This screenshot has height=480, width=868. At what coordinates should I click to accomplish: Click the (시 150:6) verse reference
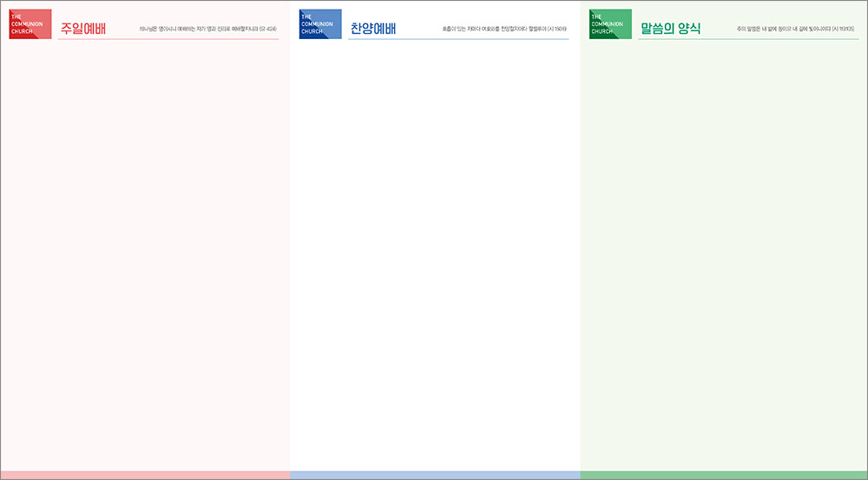557,30
